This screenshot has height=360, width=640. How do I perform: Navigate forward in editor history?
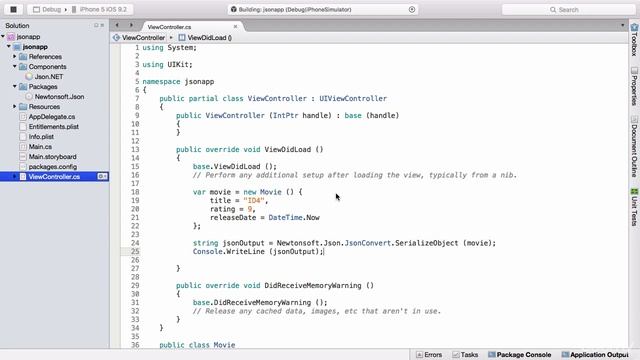(131, 25)
